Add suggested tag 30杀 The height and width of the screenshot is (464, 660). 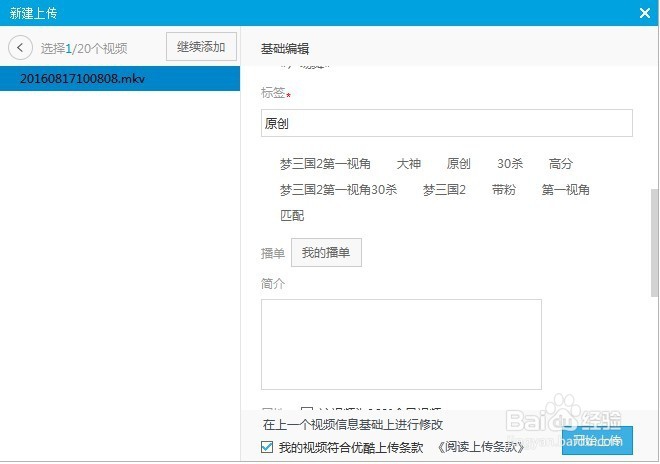tap(510, 164)
